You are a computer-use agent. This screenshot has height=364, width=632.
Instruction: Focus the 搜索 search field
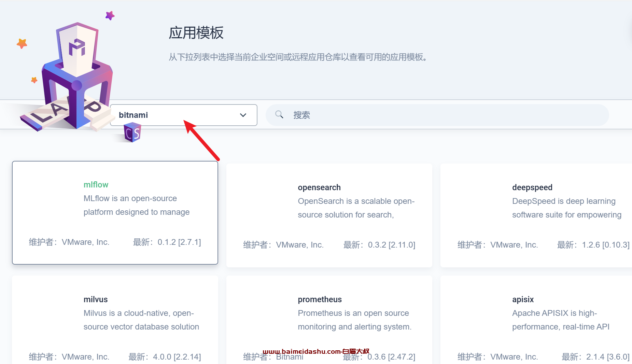coord(437,115)
